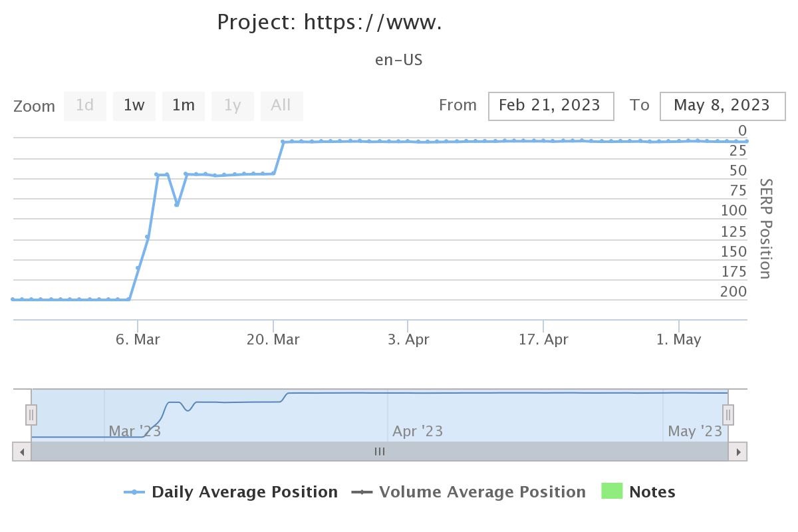Screen dimensions: 798x532
Task: Click the right navigator resize handle
Action: 728,414
